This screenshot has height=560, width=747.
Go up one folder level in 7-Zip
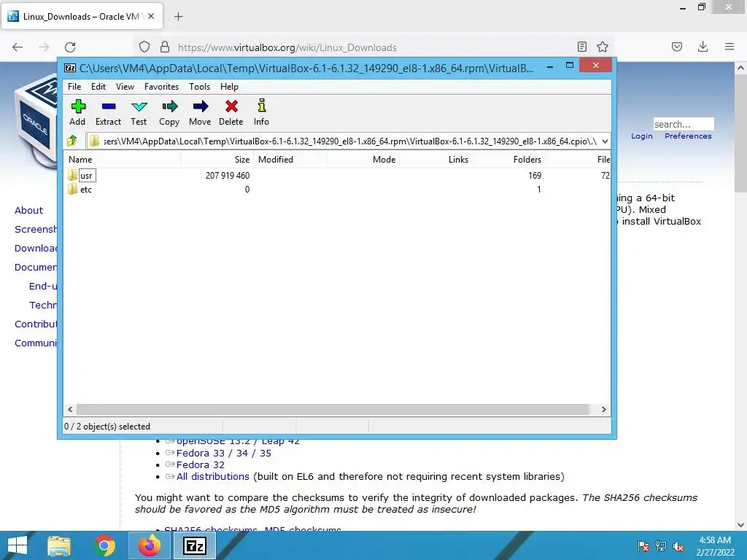[x=72, y=141]
